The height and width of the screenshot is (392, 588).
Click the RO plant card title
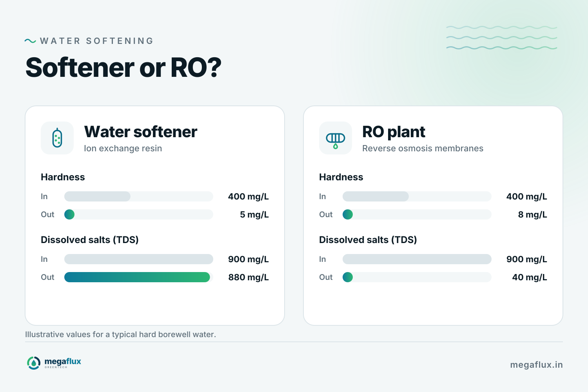click(x=394, y=132)
